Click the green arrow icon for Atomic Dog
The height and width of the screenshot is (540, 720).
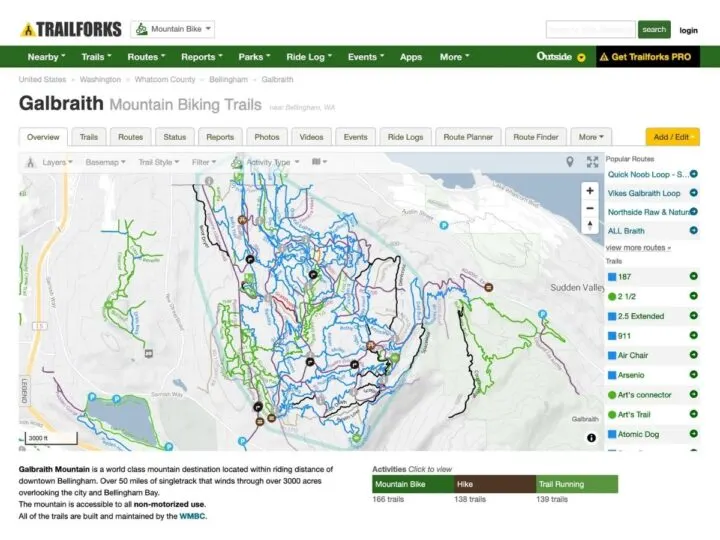[694, 433]
